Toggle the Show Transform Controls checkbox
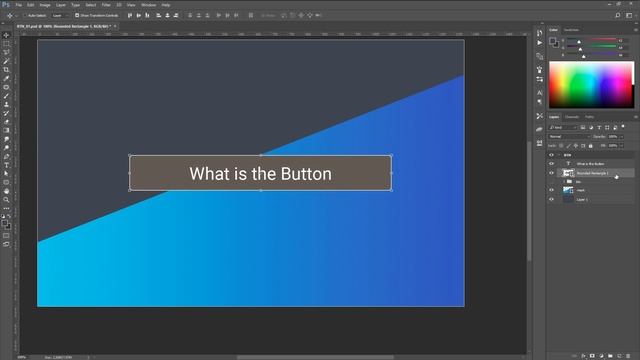This screenshot has width=640, height=360. tap(77, 16)
